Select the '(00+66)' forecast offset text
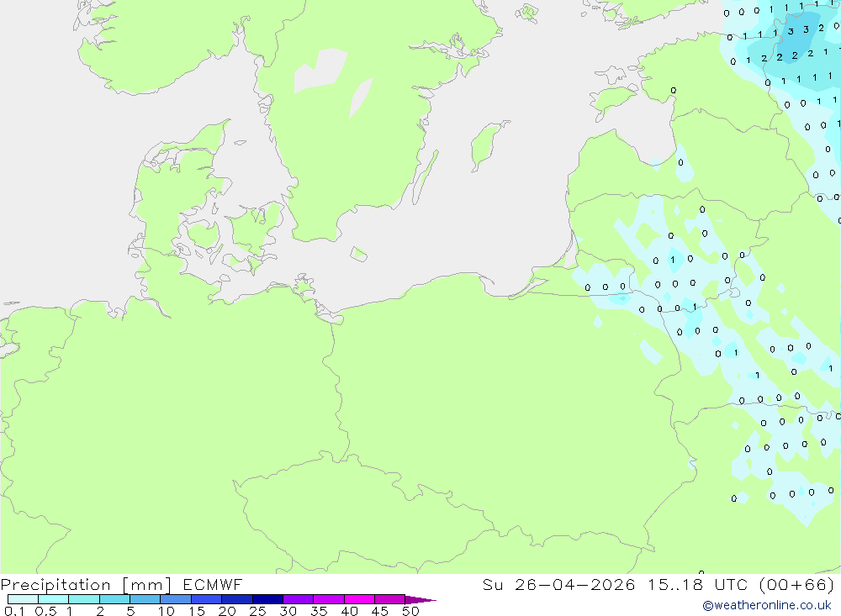This screenshot has width=841, height=616. [797, 584]
